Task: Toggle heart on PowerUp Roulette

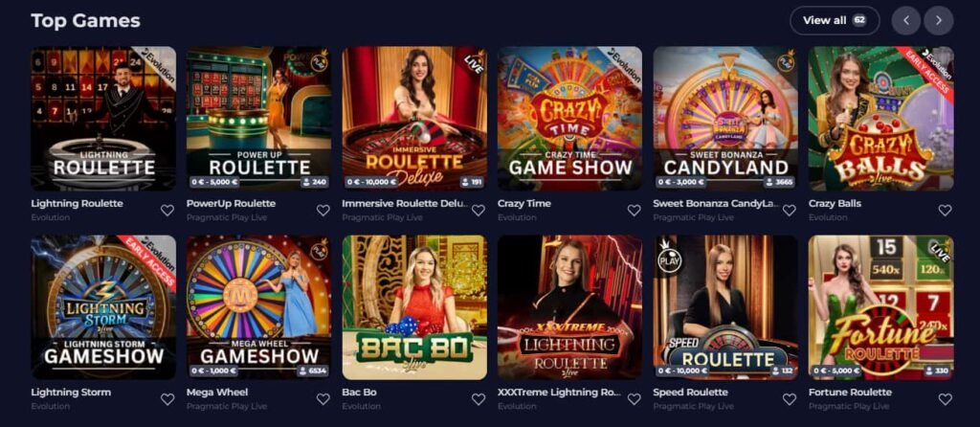Action: [323, 211]
